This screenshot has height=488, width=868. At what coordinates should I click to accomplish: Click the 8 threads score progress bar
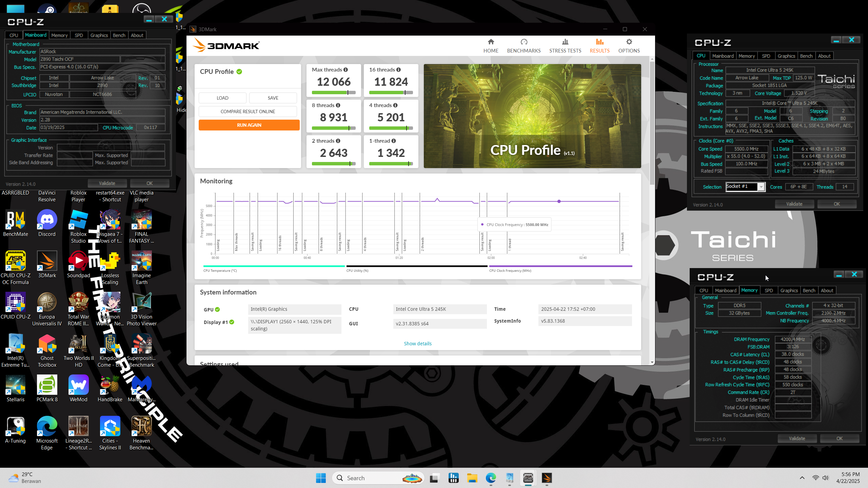click(x=334, y=128)
